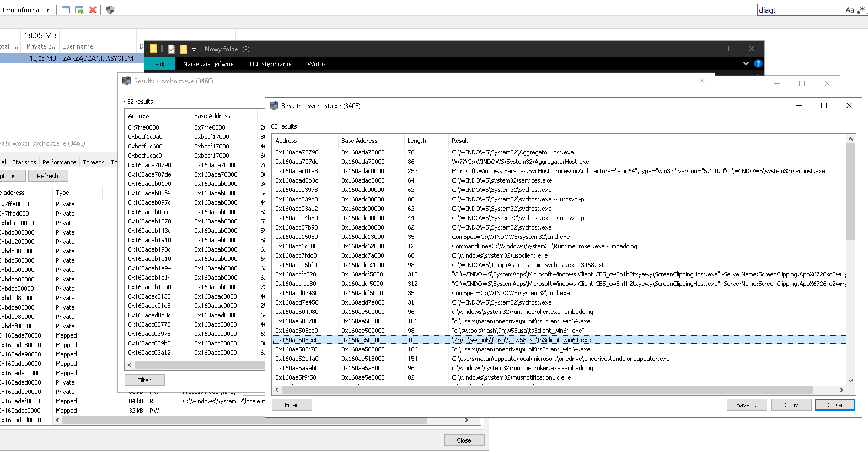Image resolution: width=868 pixels, height=453 pixels.
Task: Click the scroll up arrow in 60 results list
Action: [x=850, y=139]
